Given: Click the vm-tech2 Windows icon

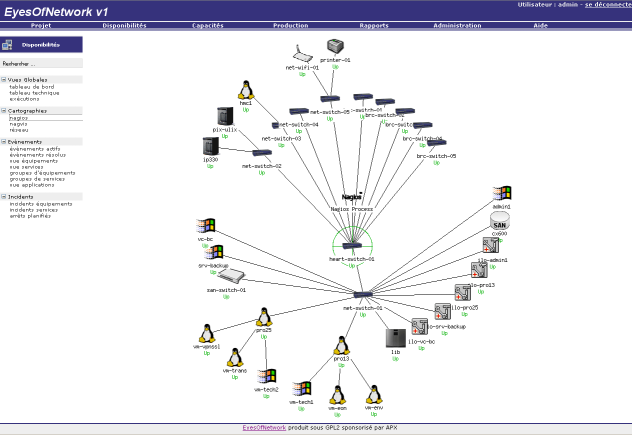Looking at the screenshot, I should point(266,376).
